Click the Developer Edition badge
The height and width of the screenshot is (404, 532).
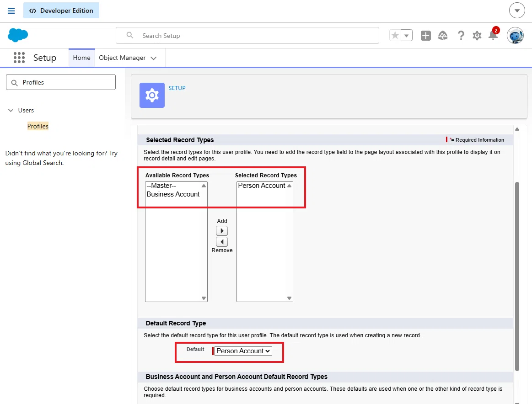(x=61, y=11)
